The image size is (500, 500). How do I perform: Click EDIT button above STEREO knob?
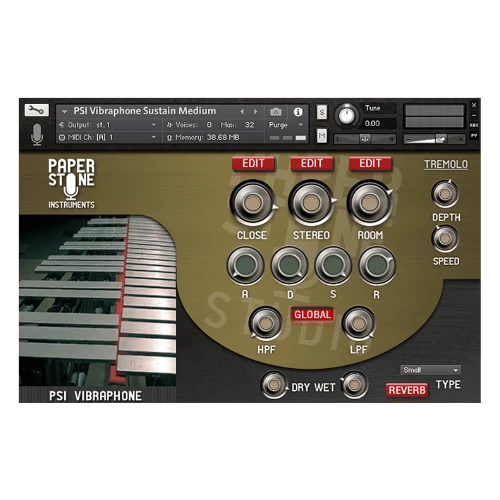(312, 164)
